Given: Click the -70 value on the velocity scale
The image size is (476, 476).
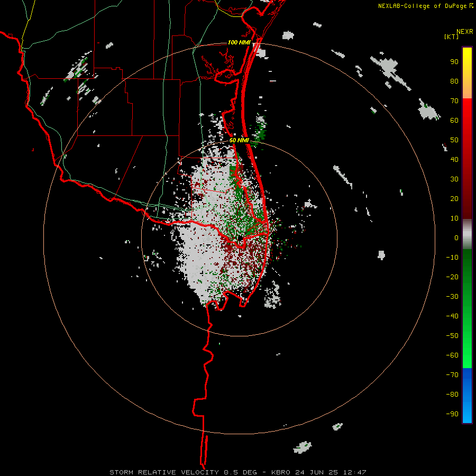Looking at the screenshot, I should [x=452, y=374].
